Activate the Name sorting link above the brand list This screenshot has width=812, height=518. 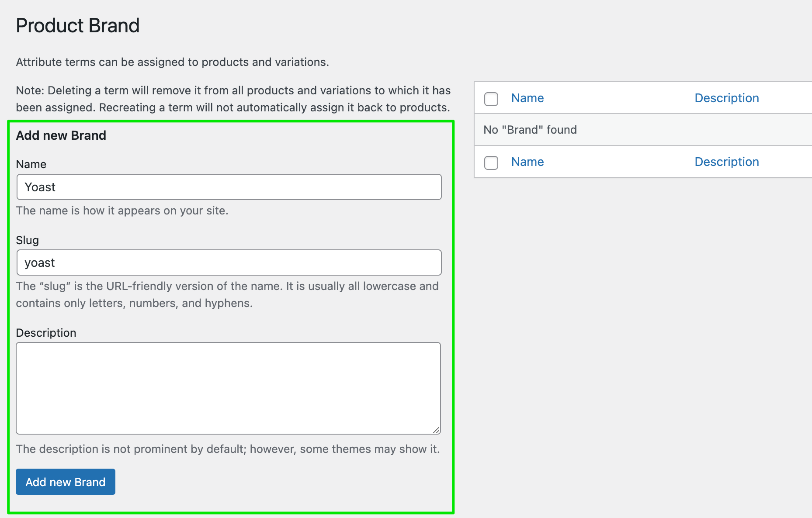[x=527, y=98]
